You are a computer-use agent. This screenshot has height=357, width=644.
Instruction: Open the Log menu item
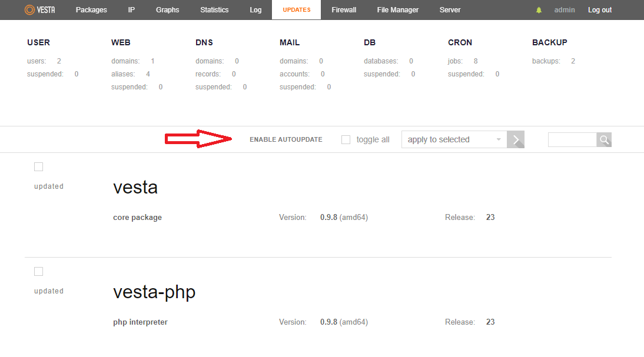click(255, 10)
